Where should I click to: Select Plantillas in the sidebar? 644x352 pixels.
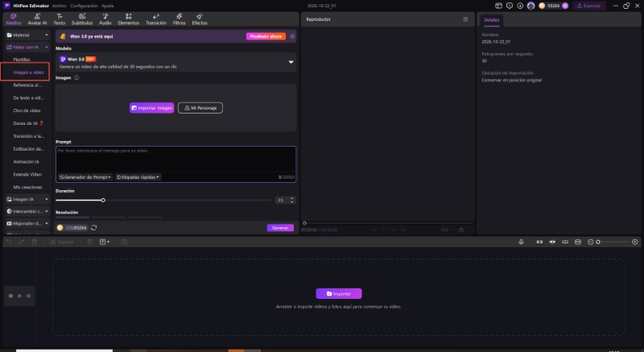pyautogui.click(x=22, y=60)
